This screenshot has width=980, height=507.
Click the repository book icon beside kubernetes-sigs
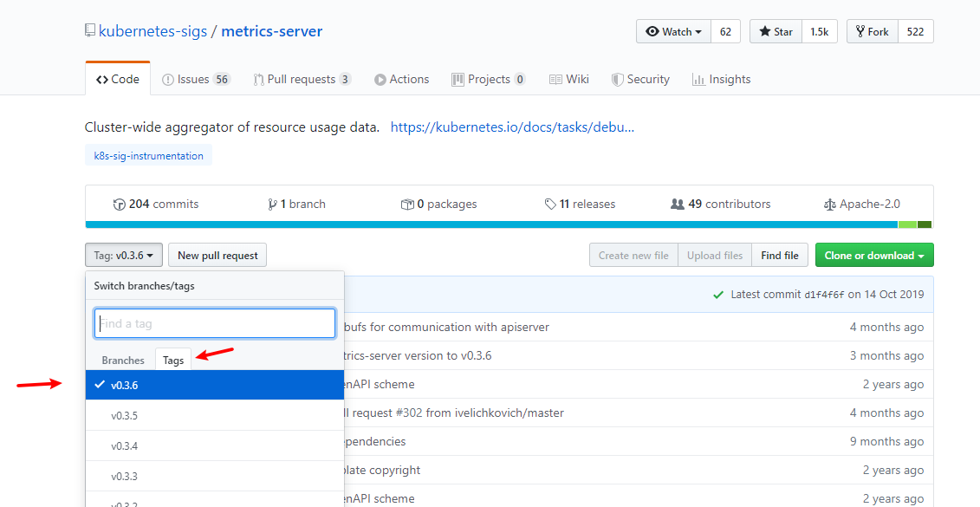89,29
